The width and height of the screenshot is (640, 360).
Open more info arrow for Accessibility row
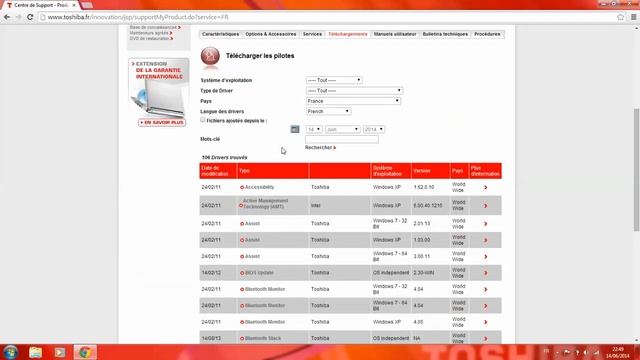[x=485, y=187]
